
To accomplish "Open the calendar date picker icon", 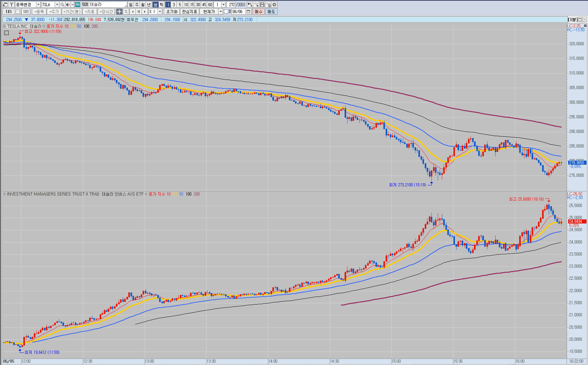I will tap(248, 12).
